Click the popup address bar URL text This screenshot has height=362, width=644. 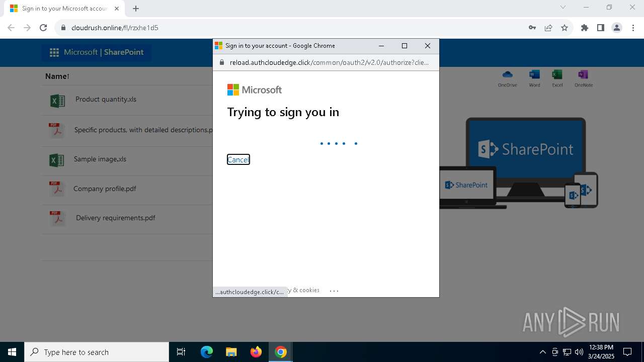tap(329, 62)
